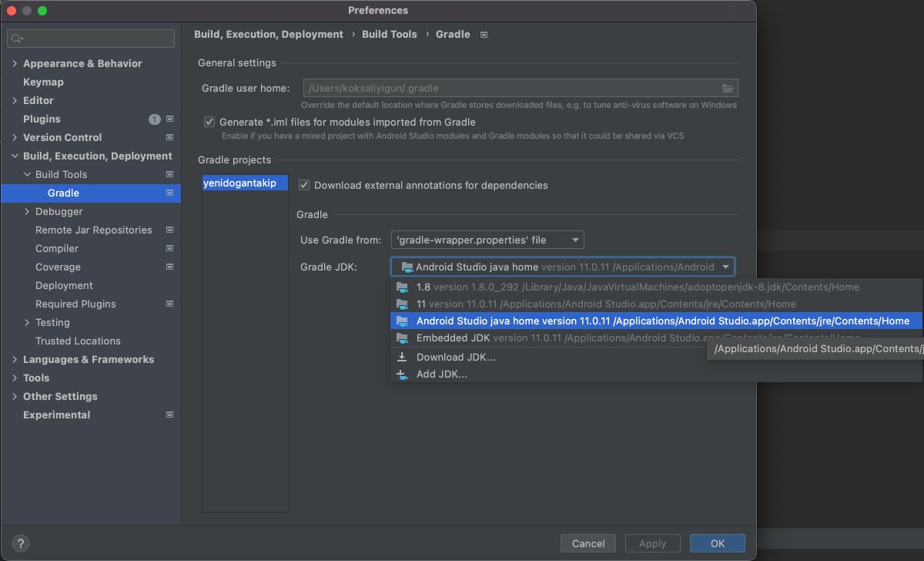Open the Use Gradle from dropdown

pos(487,240)
